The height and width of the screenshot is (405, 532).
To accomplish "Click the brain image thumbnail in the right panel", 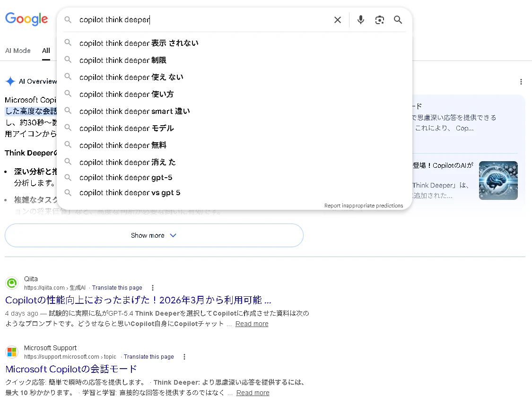I will [498, 180].
